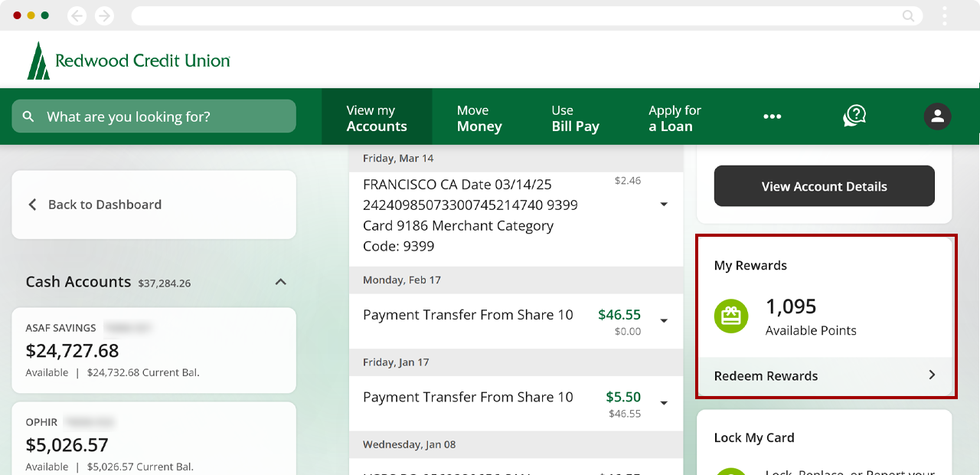Select the View my Accounts tab

tap(377, 117)
